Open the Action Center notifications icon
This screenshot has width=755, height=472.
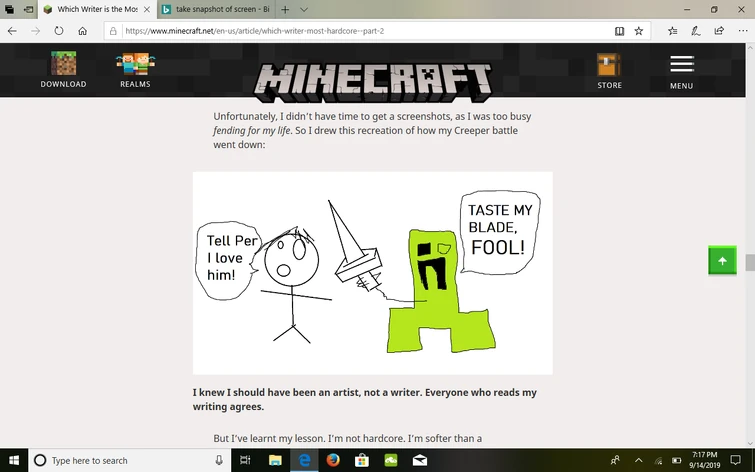(x=735, y=460)
